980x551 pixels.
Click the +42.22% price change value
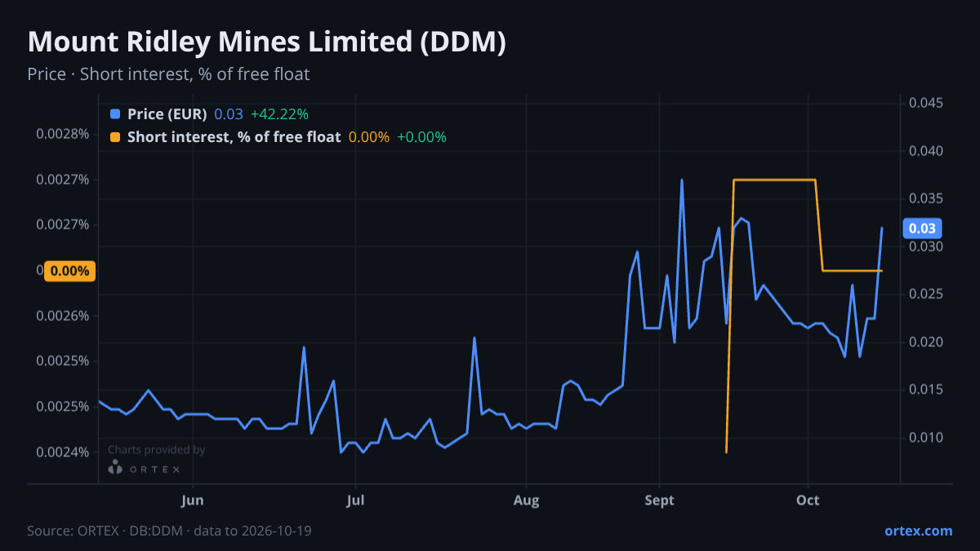point(279,114)
